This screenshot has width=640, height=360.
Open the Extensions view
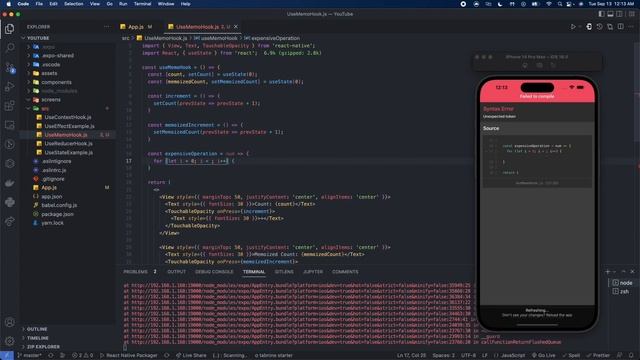pos(9,106)
